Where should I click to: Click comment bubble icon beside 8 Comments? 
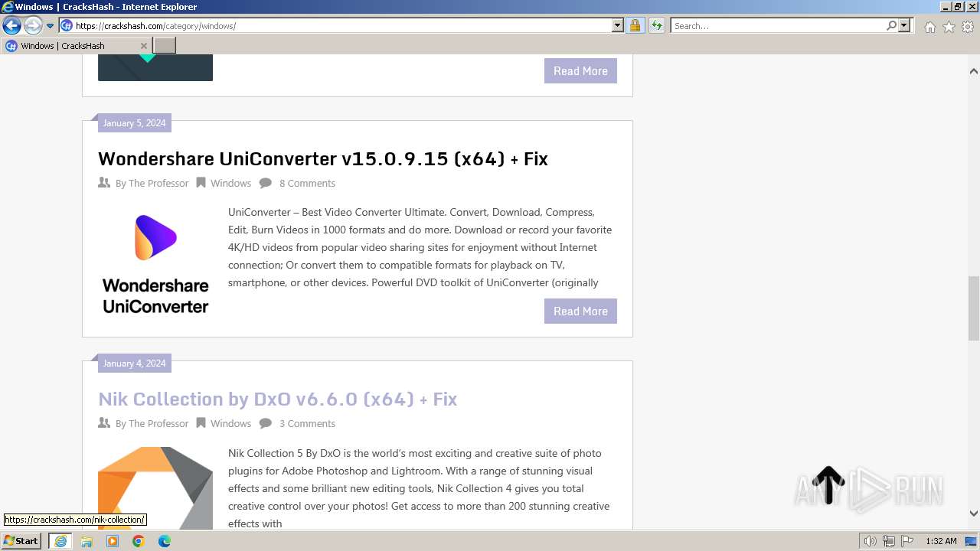(x=266, y=183)
